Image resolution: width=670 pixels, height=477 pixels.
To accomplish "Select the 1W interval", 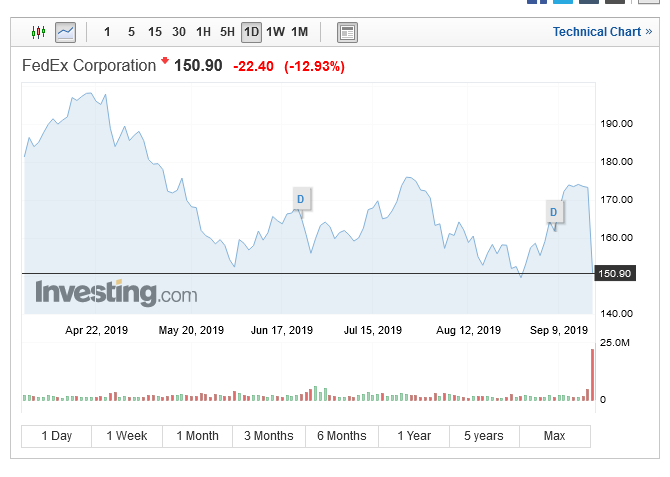I will (276, 32).
